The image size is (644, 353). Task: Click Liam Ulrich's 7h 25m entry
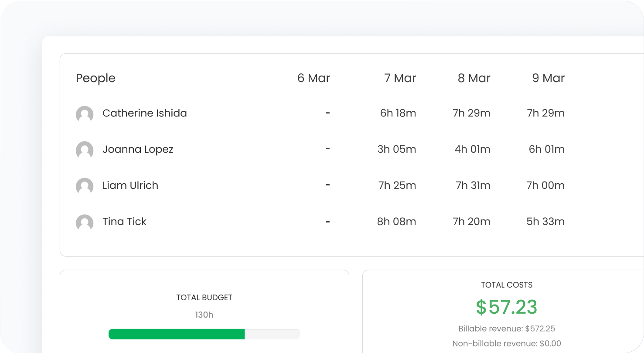coord(397,185)
